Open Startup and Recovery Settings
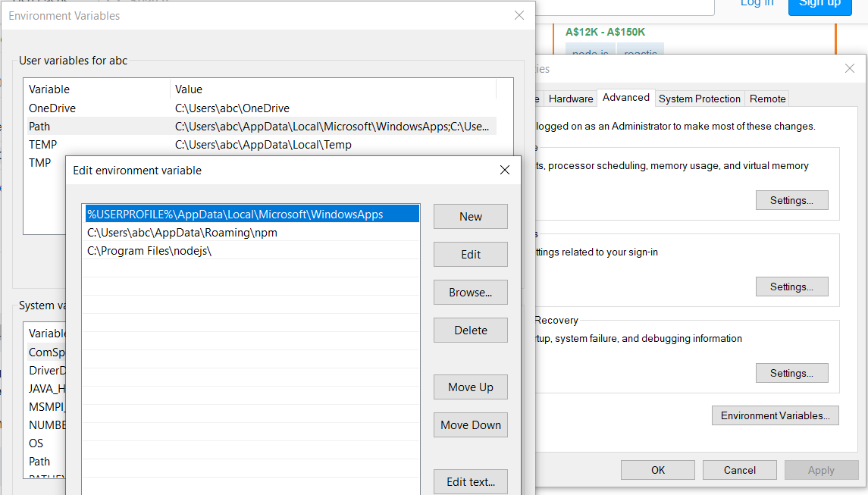The image size is (868, 495). point(791,372)
